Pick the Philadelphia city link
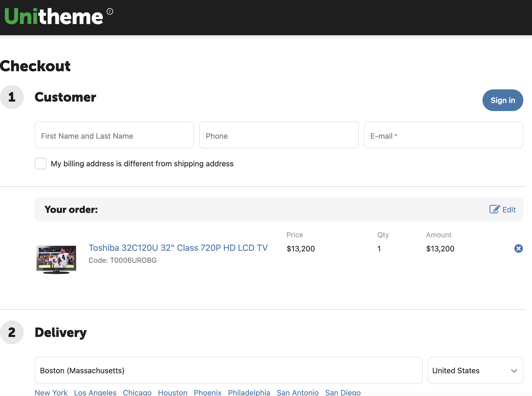532x396 pixels. click(249, 392)
